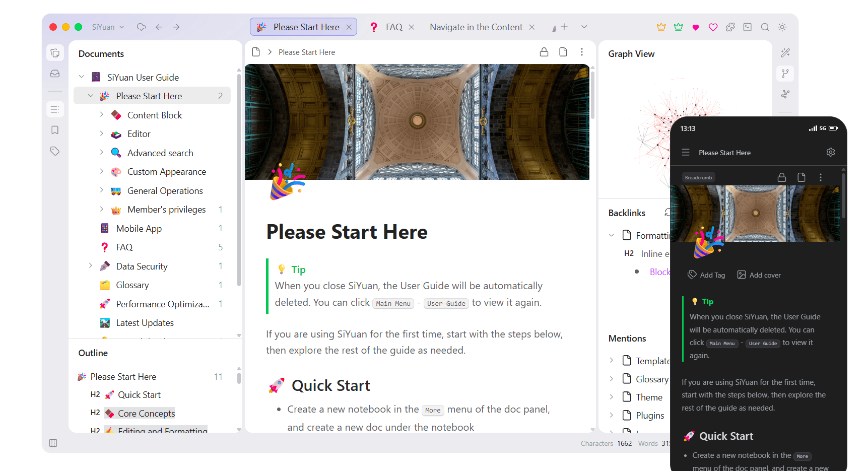This screenshot has width=868, height=471.
Task: Click the breadcrumb document icon before Please Start Here
Action: [256, 52]
